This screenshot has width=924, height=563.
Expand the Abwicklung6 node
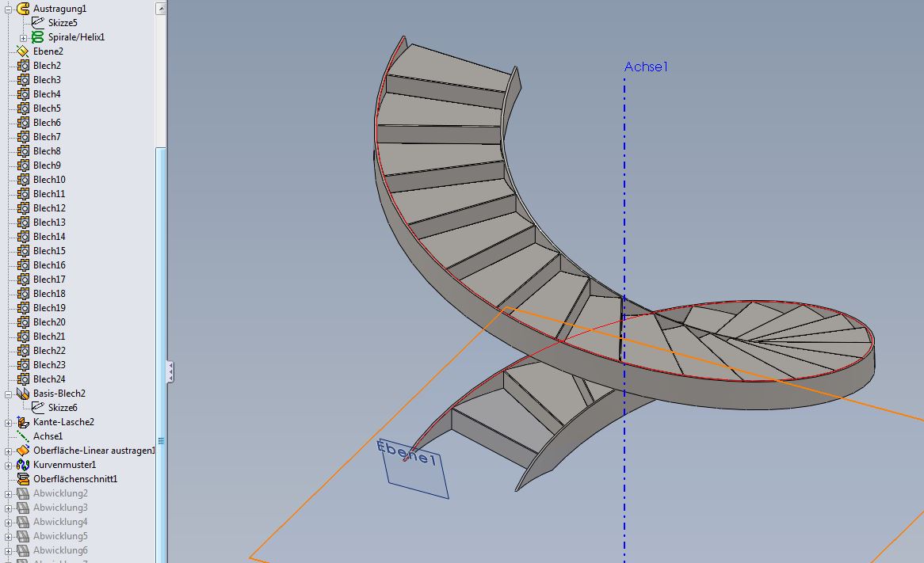click(8, 551)
